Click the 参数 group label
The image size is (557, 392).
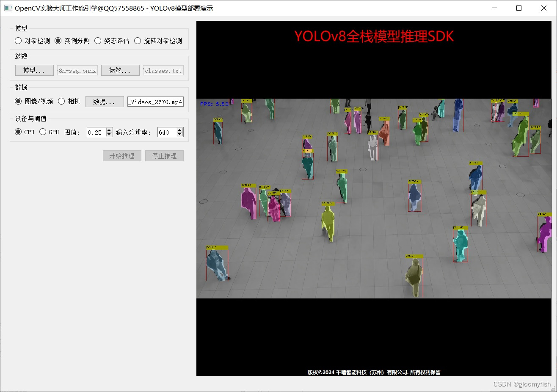(21, 56)
